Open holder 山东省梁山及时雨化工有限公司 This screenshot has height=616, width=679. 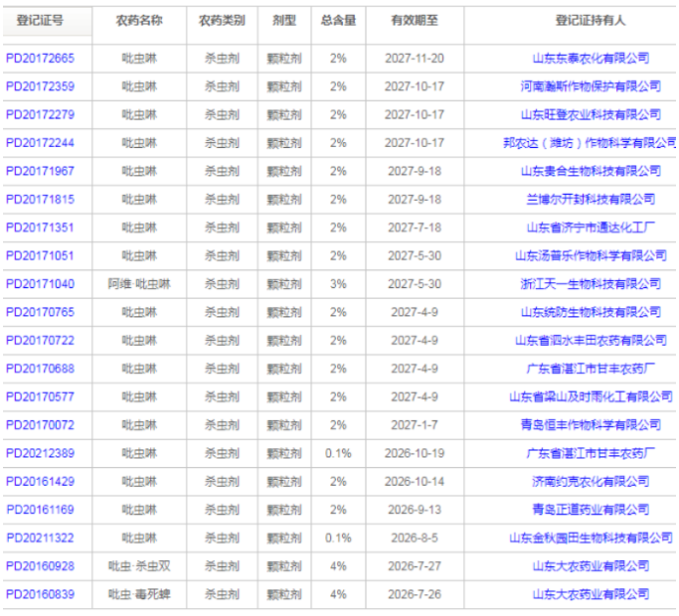coord(591,396)
